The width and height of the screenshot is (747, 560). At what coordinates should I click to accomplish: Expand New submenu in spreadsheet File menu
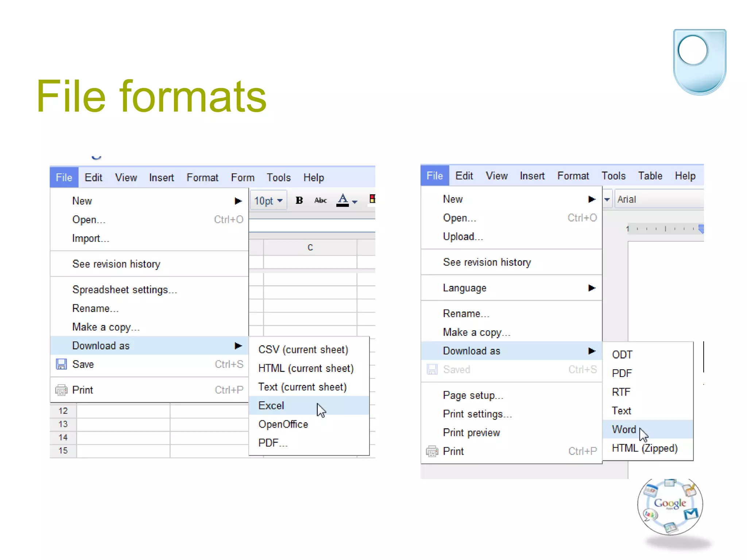tap(238, 201)
